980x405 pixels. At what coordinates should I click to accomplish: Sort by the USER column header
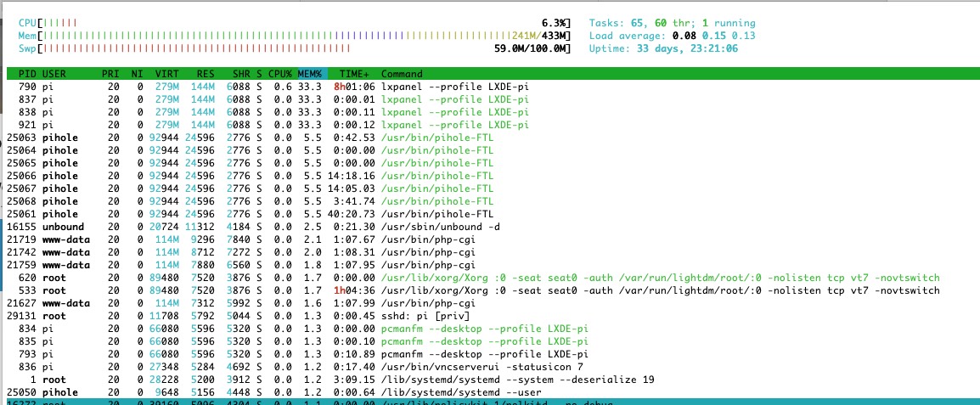click(x=54, y=74)
